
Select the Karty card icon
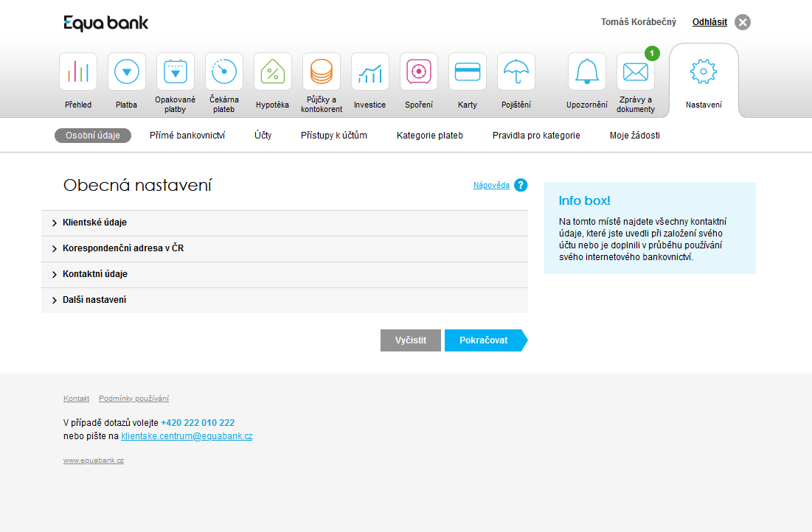468,71
